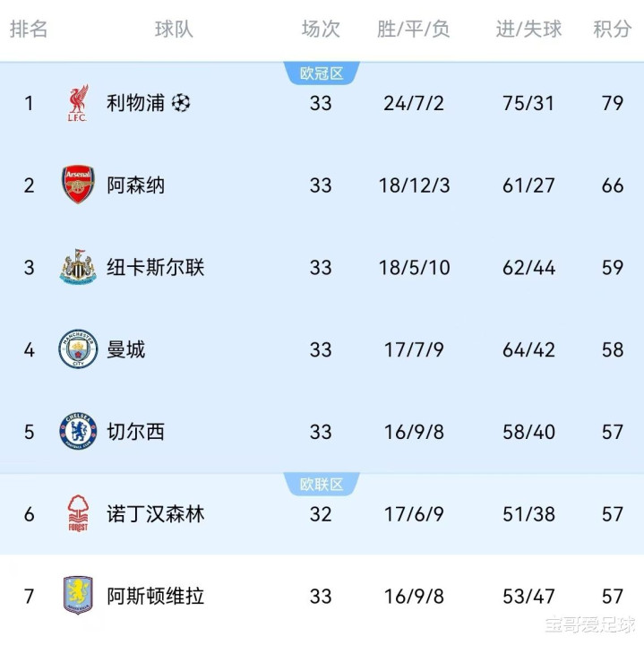This screenshot has width=644, height=645.
Task: Select the 欧联区 zone label
Action: 322,485
